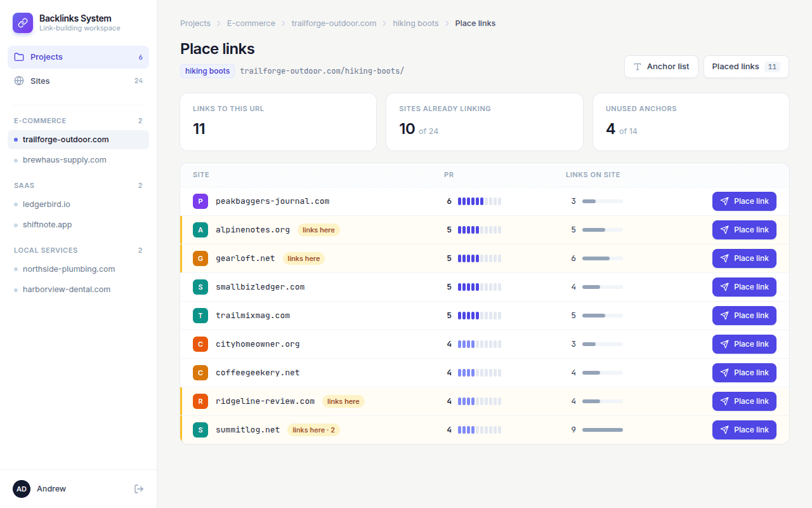The height and width of the screenshot is (508, 812).
Task: Click the 'links here' badge on alpinenotes.org
Action: 318,230
